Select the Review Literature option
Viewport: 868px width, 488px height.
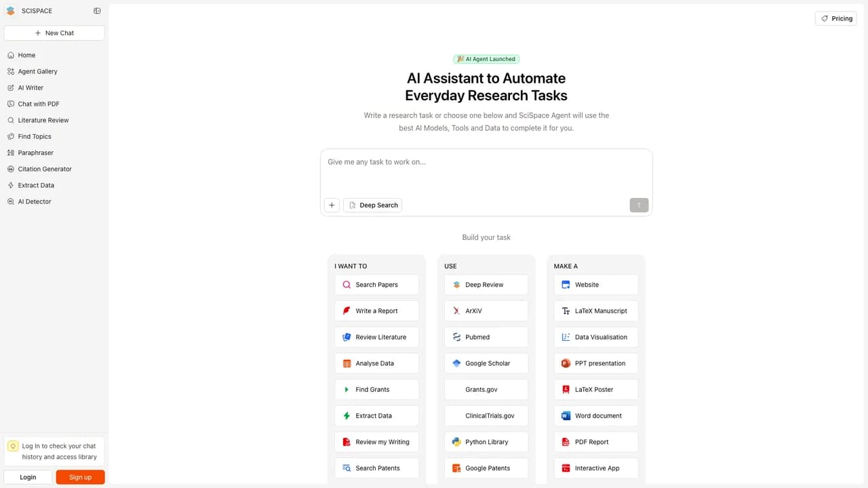[x=376, y=337]
